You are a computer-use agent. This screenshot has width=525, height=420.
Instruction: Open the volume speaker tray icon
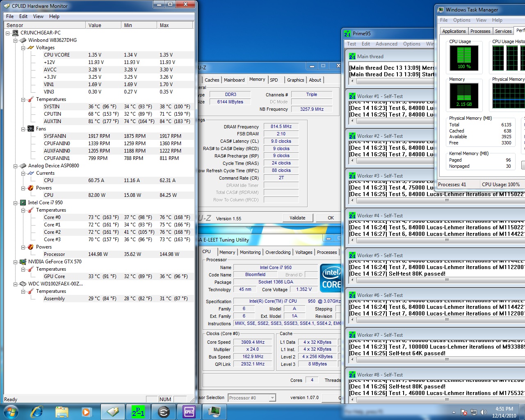483,412
